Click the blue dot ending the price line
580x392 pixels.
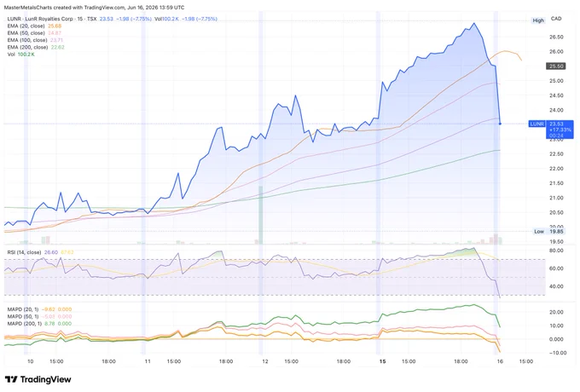[x=500, y=124]
